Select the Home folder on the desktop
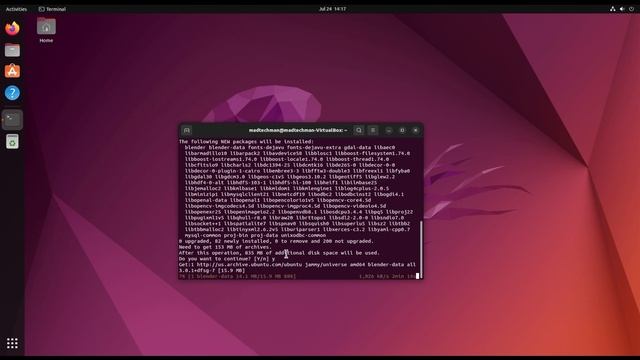The image size is (640, 360). coord(46,30)
